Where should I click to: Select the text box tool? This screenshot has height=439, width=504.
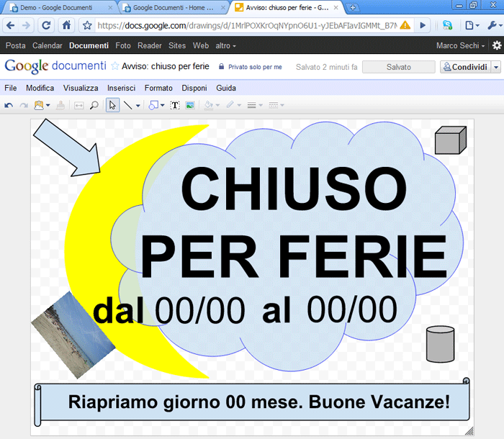175,105
